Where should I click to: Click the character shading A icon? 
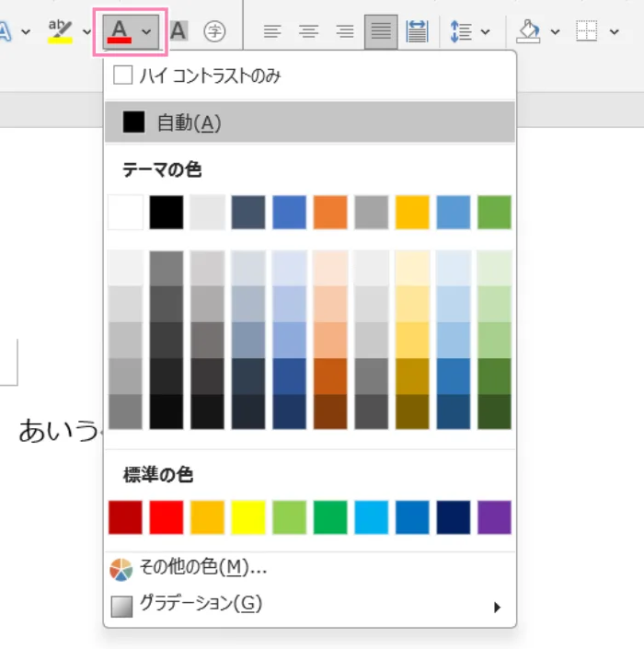tap(178, 31)
